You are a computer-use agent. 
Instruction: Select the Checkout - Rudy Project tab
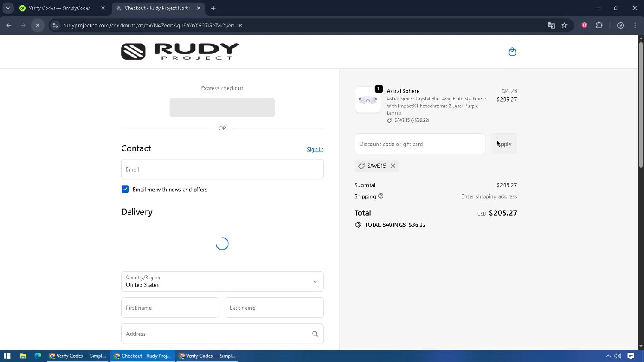[x=157, y=8]
